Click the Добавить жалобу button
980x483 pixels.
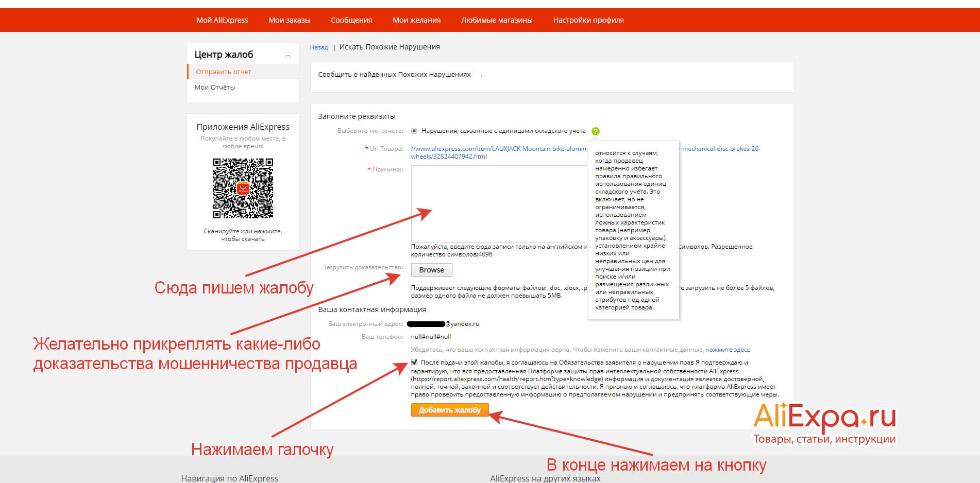click(450, 410)
